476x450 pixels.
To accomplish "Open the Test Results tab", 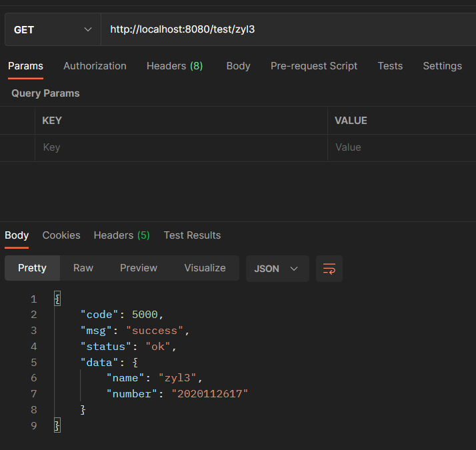I will [192, 235].
